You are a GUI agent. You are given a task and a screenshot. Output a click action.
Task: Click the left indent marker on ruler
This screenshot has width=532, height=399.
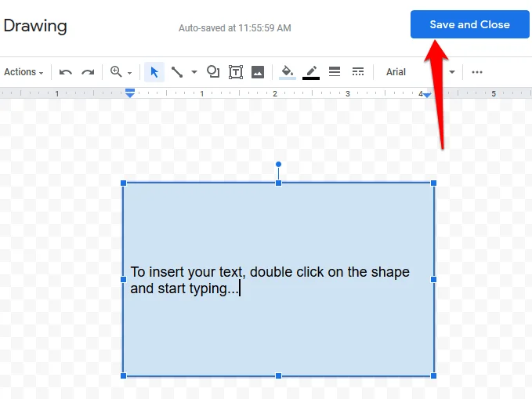(x=130, y=93)
